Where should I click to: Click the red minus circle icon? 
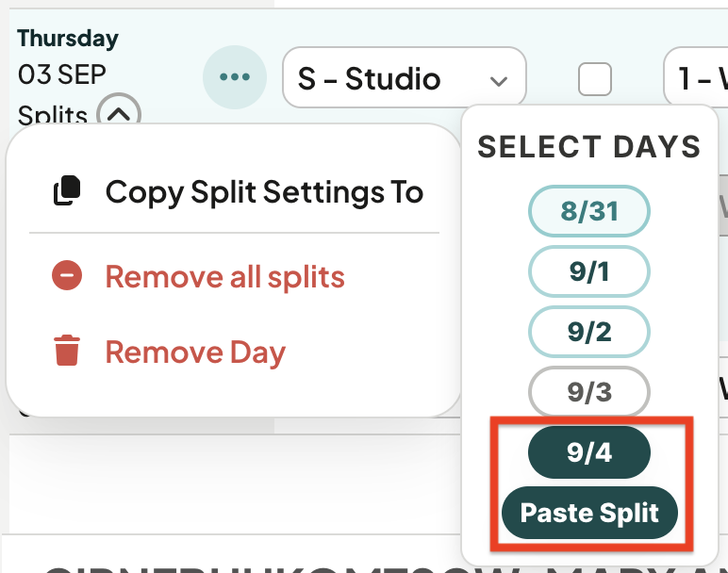coord(67,275)
